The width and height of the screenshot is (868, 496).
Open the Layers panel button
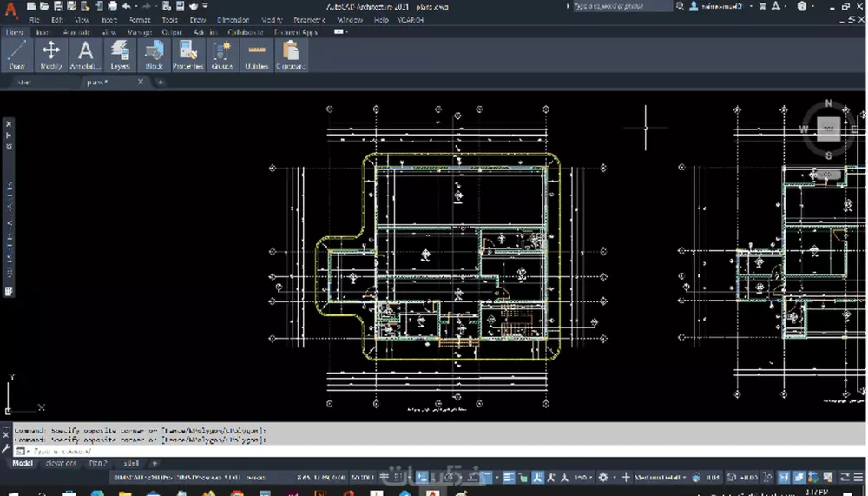120,54
